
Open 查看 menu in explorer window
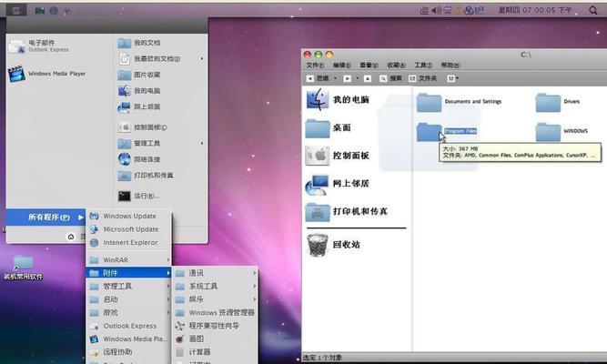point(369,65)
